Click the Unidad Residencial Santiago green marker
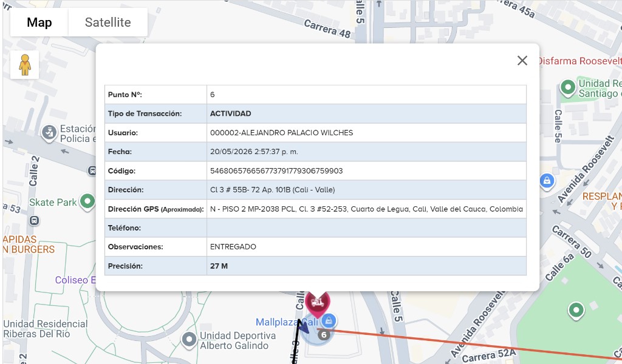This screenshot has height=364, width=622. (x=568, y=87)
